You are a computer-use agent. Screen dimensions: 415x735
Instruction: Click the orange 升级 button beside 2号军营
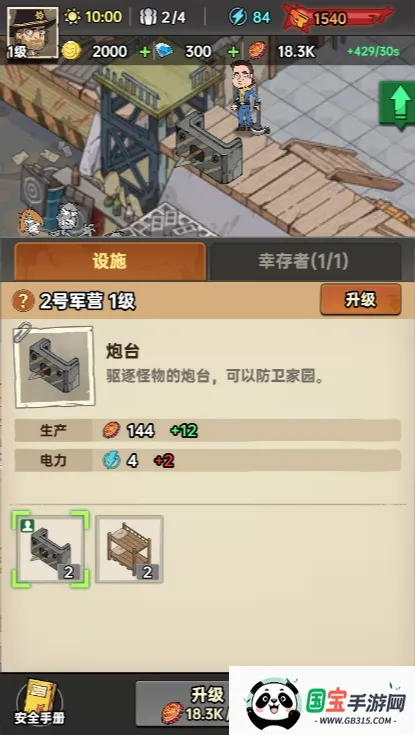tap(361, 299)
